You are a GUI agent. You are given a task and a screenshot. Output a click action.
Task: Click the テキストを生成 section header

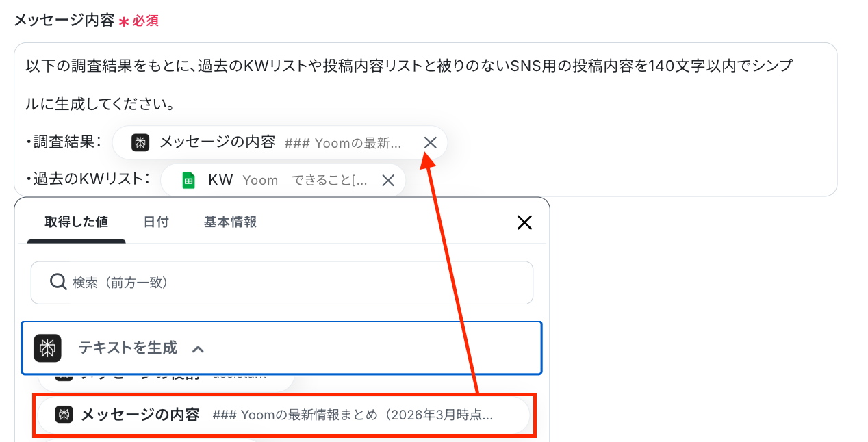(281, 348)
